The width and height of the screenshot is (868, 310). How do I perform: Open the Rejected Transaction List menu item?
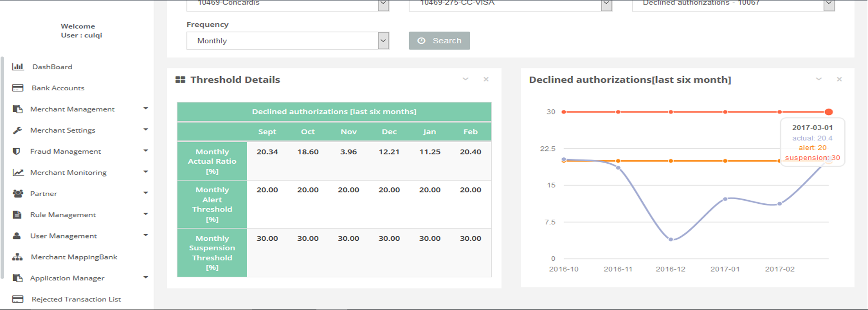pyautogui.click(x=76, y=299)
